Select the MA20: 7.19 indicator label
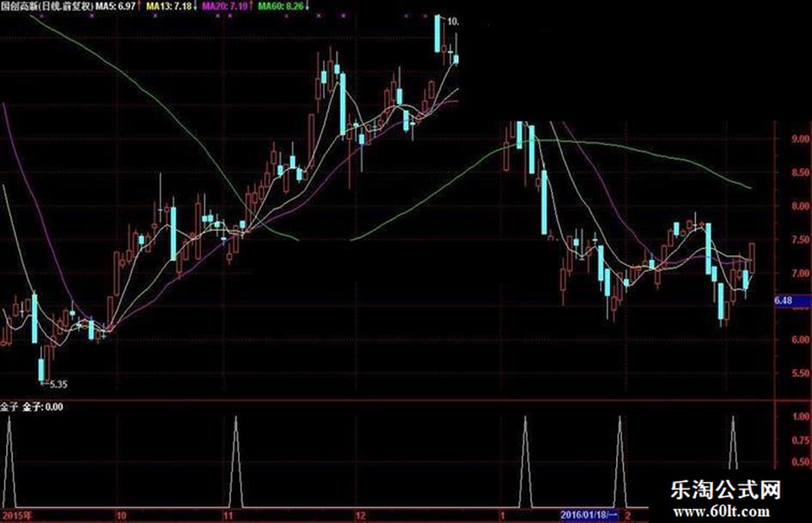 click(x=225, y=6)
